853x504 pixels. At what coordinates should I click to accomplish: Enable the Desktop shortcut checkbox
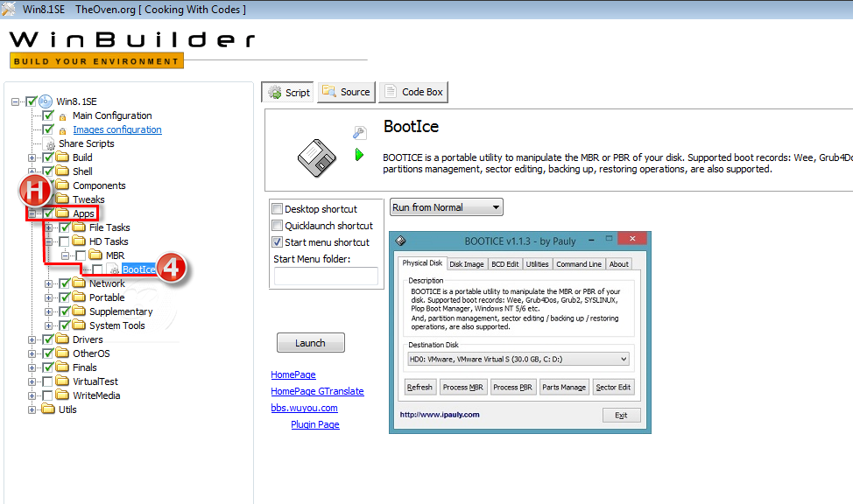(x=278, y=209)
